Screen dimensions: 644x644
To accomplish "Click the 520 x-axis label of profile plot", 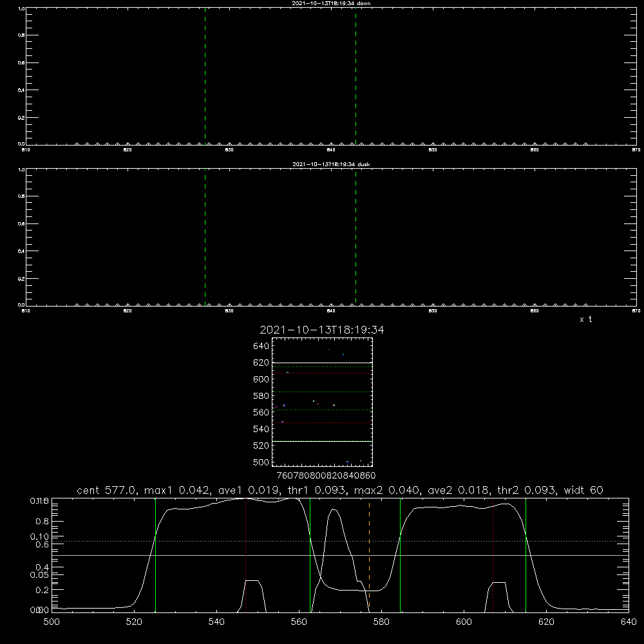I will 134,622.
